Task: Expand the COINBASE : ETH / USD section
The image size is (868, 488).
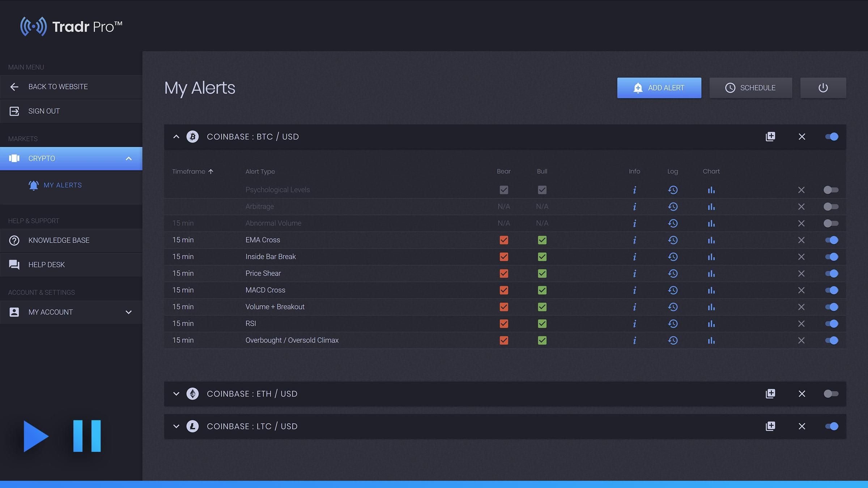Action: (x=176, y=394)
